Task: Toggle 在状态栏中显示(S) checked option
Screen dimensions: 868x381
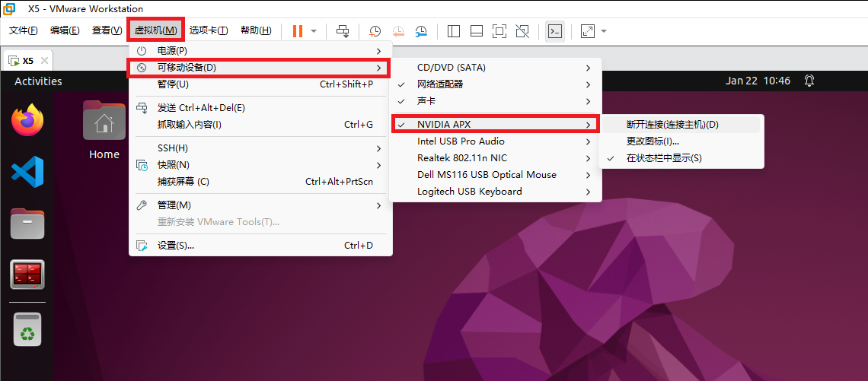Action: click(x=664, y=158)
